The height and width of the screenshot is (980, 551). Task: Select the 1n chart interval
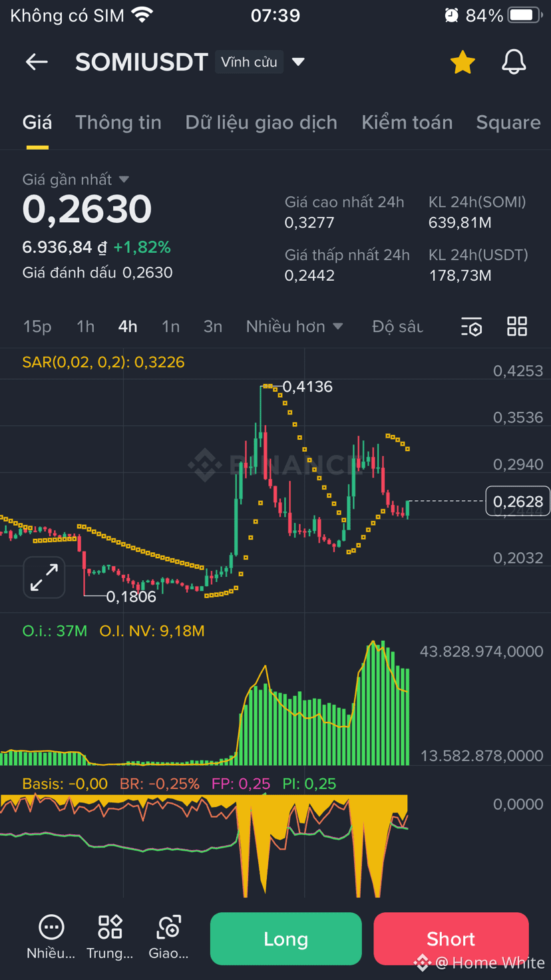click(170, 327)
